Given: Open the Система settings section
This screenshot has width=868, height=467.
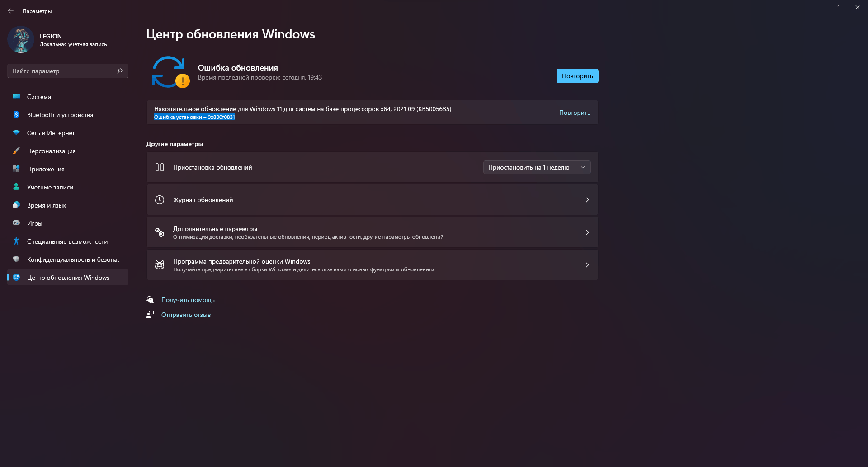Looking at the screenshot, I should click(x=68, y=97).
